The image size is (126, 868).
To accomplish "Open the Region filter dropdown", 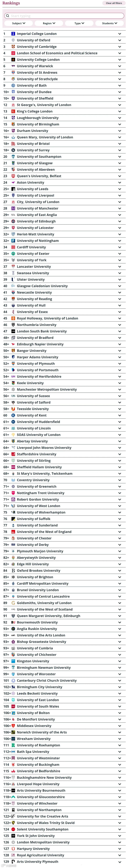I will pyautogui.click(x=49, y=23).
